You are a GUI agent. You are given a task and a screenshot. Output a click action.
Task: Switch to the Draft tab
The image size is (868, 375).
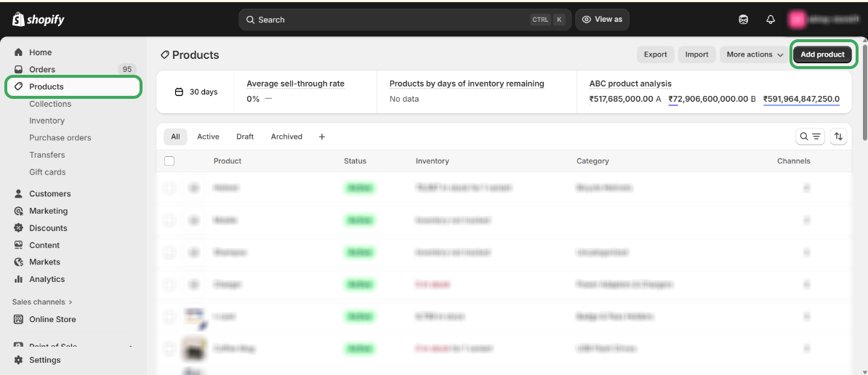pos(245,137)
